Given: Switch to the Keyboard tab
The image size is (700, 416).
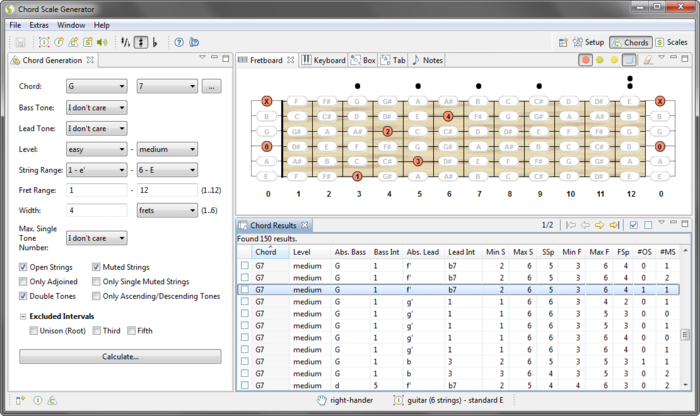Looking at the screenshot, I should point(324,60).
